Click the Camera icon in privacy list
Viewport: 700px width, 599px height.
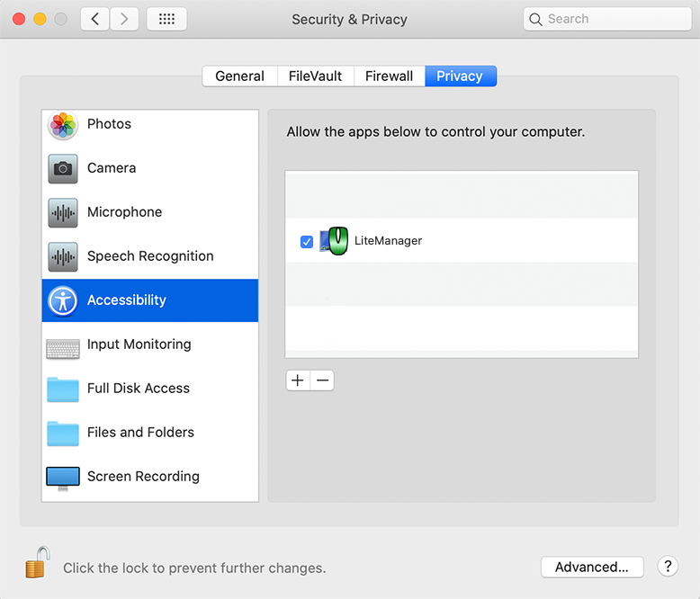63,169
